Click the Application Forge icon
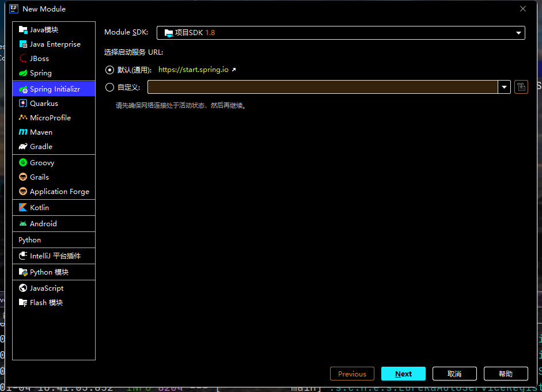The height and width of the screenshot is (392, 542). tap(23, 191)
